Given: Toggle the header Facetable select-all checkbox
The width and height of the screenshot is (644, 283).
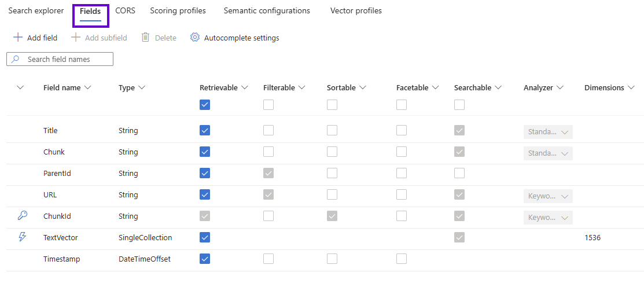Looking at the screenshot, I should click(402, 105).
